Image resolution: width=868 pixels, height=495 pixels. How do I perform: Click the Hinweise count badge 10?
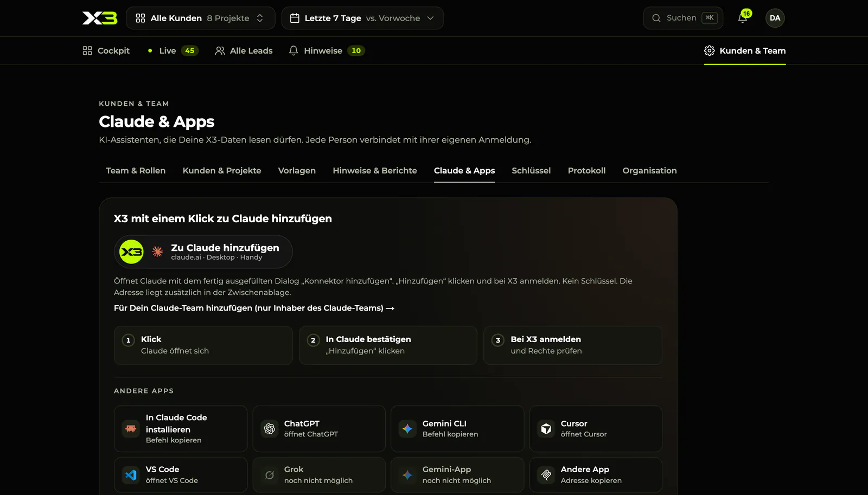pyautogui.click(x=356, y=50)
